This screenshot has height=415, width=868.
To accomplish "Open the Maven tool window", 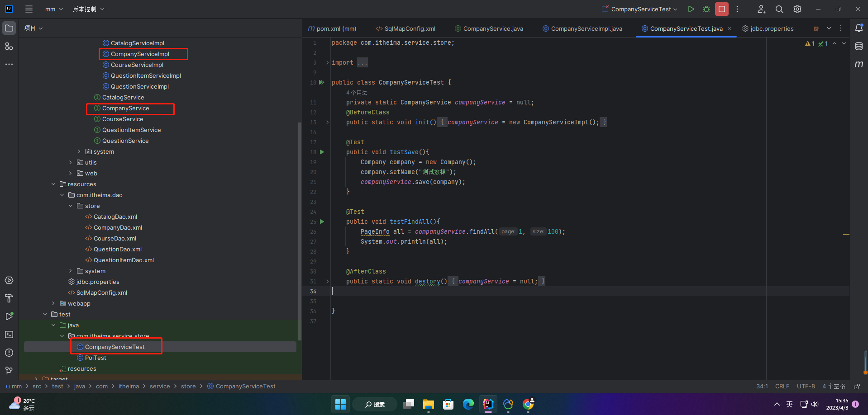I will tap(859, 64).
